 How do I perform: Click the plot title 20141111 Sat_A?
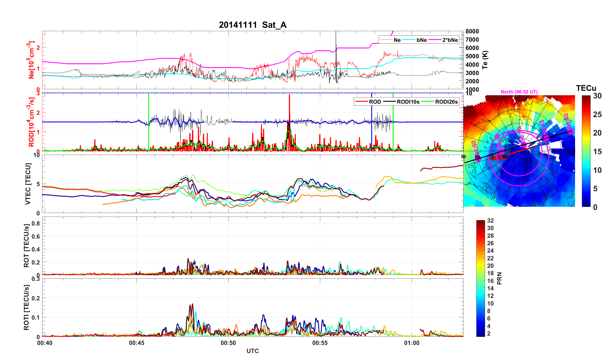(252, 25)
